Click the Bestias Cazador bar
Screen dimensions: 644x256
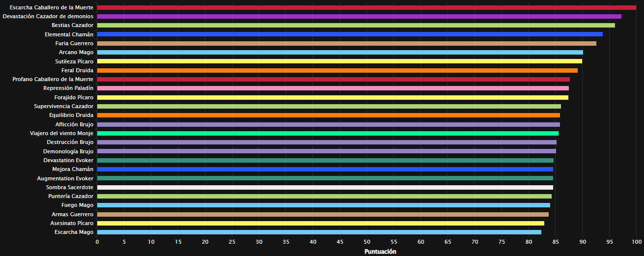click(356, 26)
